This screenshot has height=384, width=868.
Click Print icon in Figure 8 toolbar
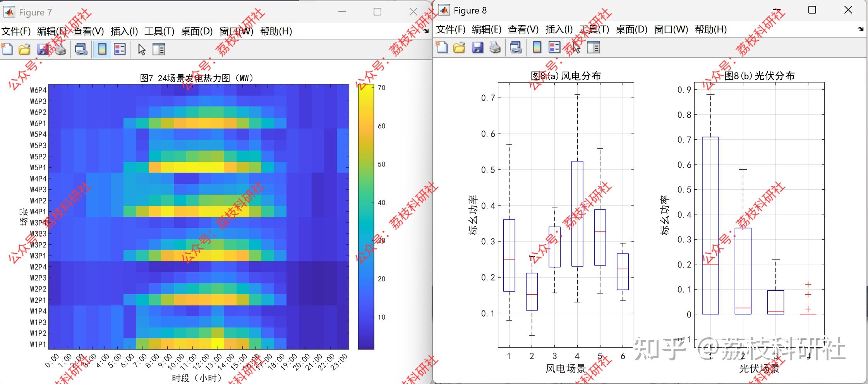tap(495, 48)
